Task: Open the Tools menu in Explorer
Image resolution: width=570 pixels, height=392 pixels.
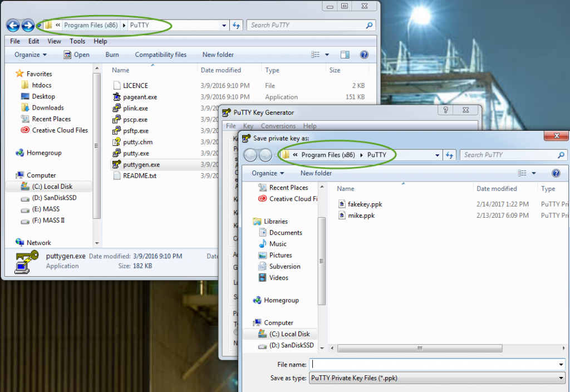Action: [77, 41]
